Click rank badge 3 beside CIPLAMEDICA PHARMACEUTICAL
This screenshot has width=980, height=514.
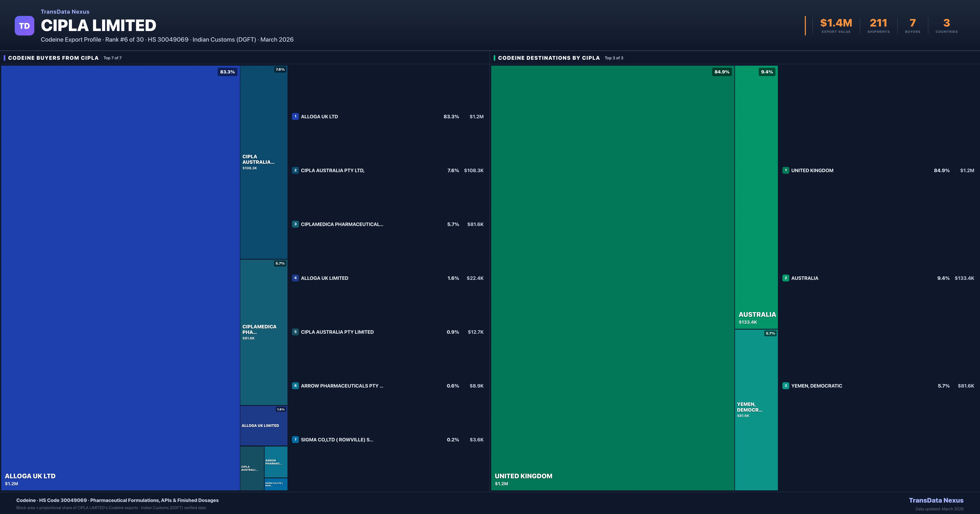coord(296,224)
